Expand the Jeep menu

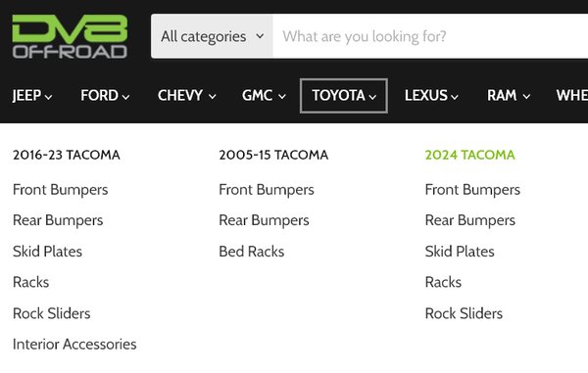[x=32, y=96]
